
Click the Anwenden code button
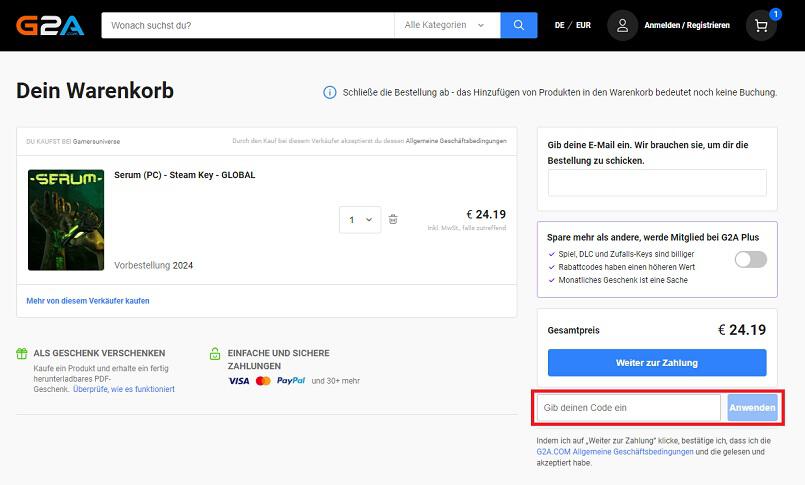coord(752,408)
